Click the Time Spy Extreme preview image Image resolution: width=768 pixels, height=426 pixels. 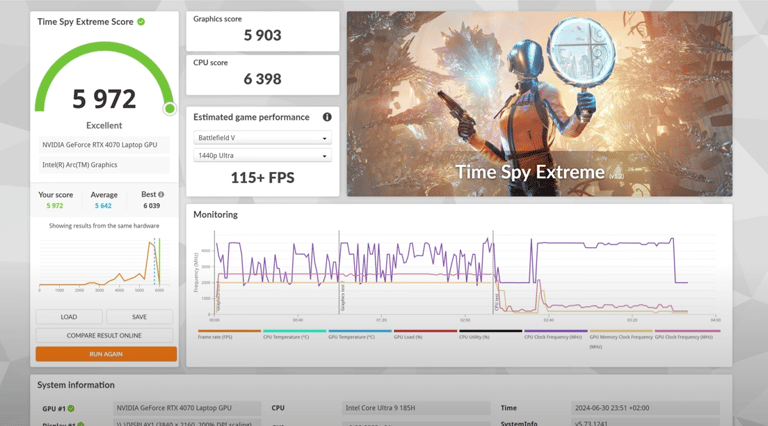540,104
